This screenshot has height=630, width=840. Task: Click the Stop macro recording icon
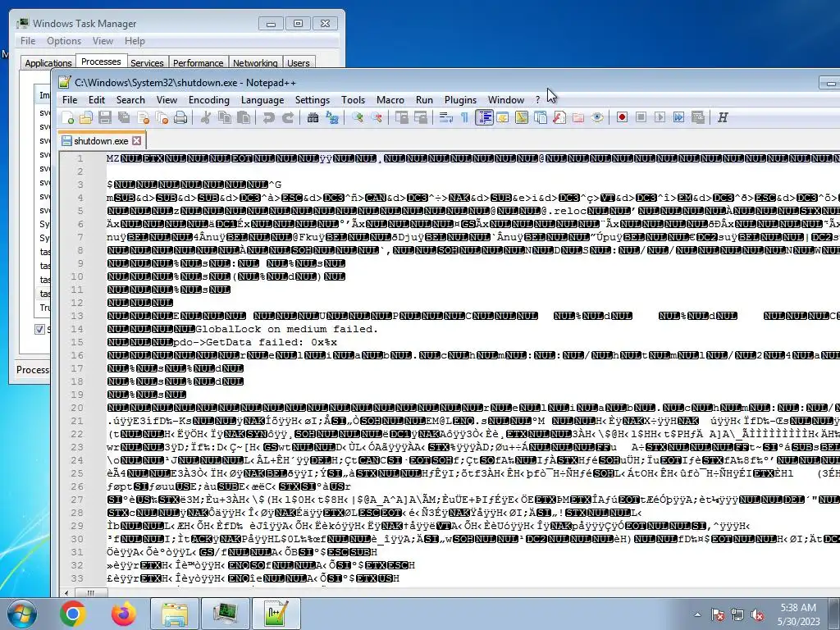(641, 118)
